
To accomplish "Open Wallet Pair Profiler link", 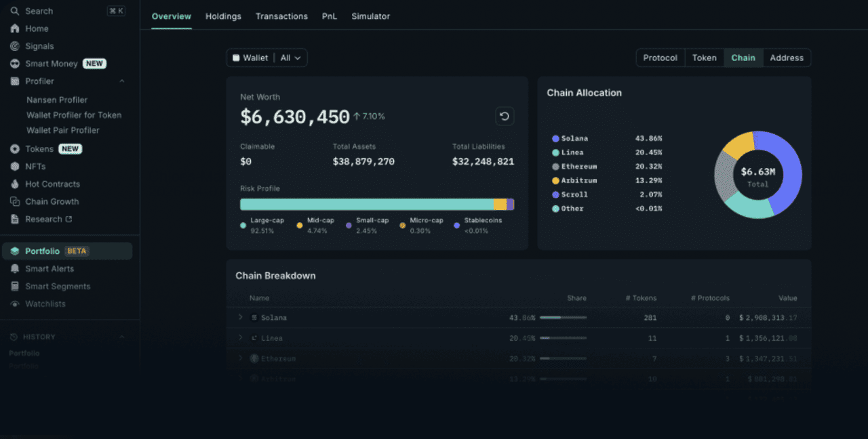I will coord(62,130).
